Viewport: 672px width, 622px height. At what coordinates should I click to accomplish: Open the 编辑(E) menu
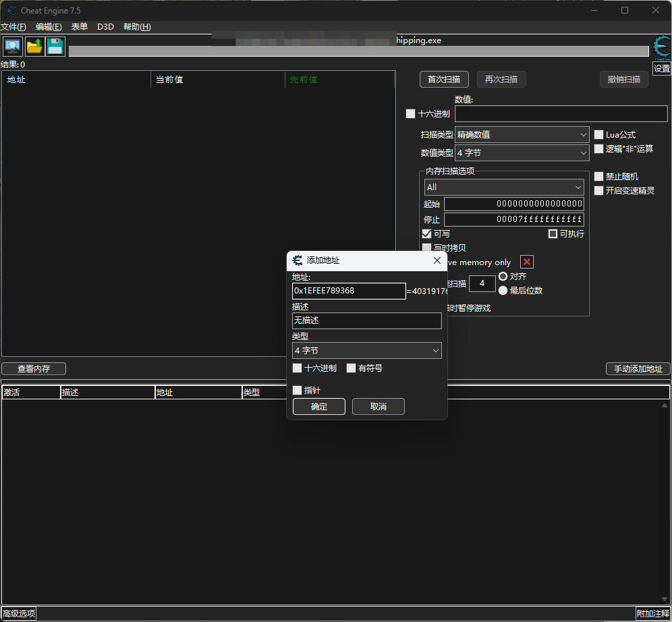(49, 27)
